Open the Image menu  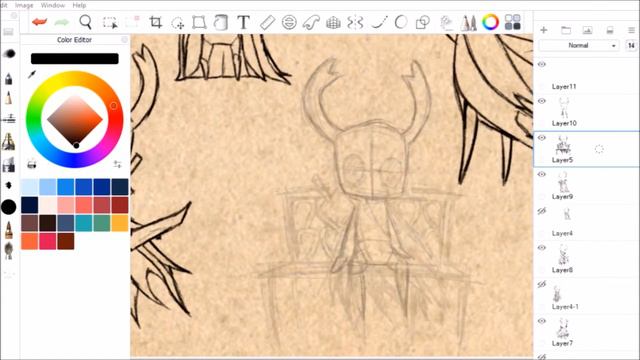[24, 5]
